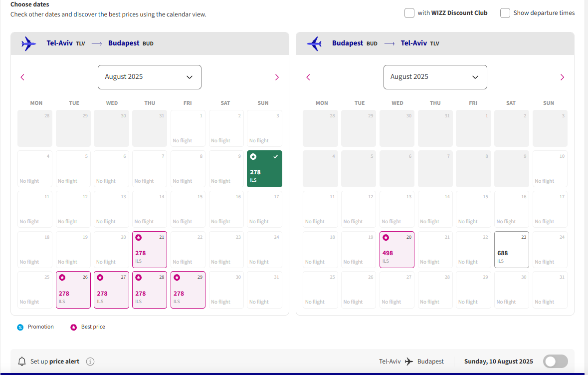Select outbound flight on Friday 29 August
Viewport: 588px width, 375px height.
coord(188,290)
